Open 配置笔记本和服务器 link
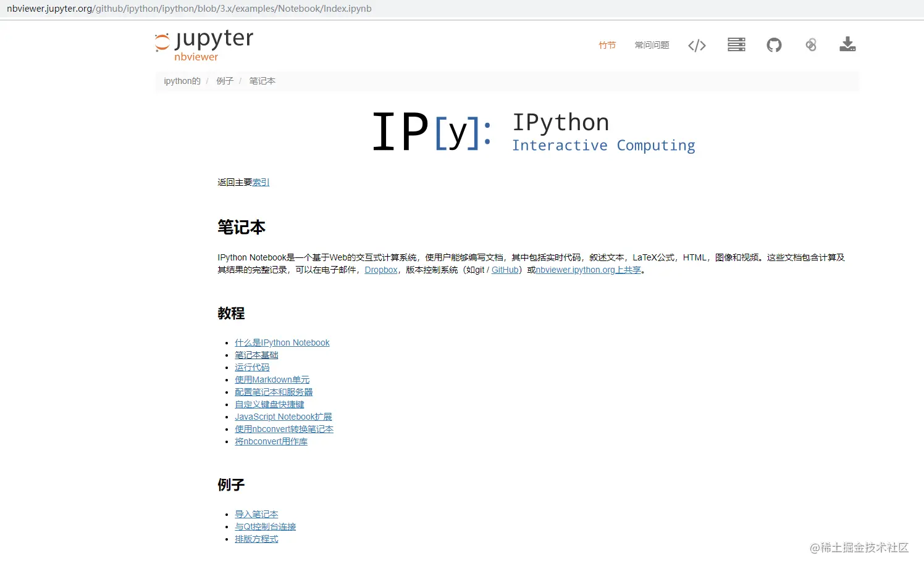 click(x=274, y=392)
